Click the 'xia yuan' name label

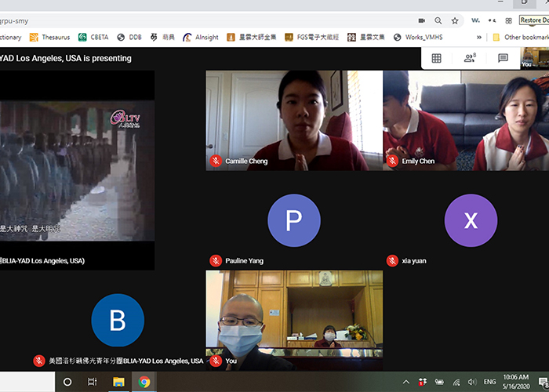coord(414,261)
